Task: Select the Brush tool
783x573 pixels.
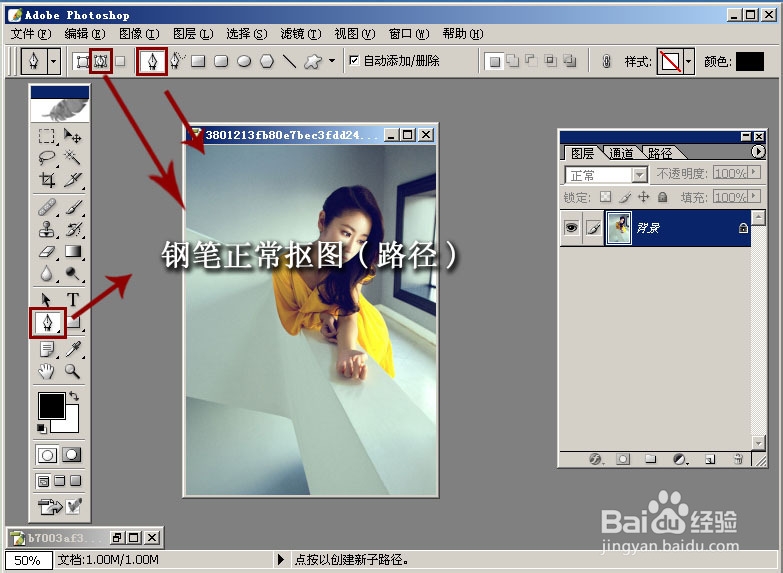Action: [x=73, y=207]
